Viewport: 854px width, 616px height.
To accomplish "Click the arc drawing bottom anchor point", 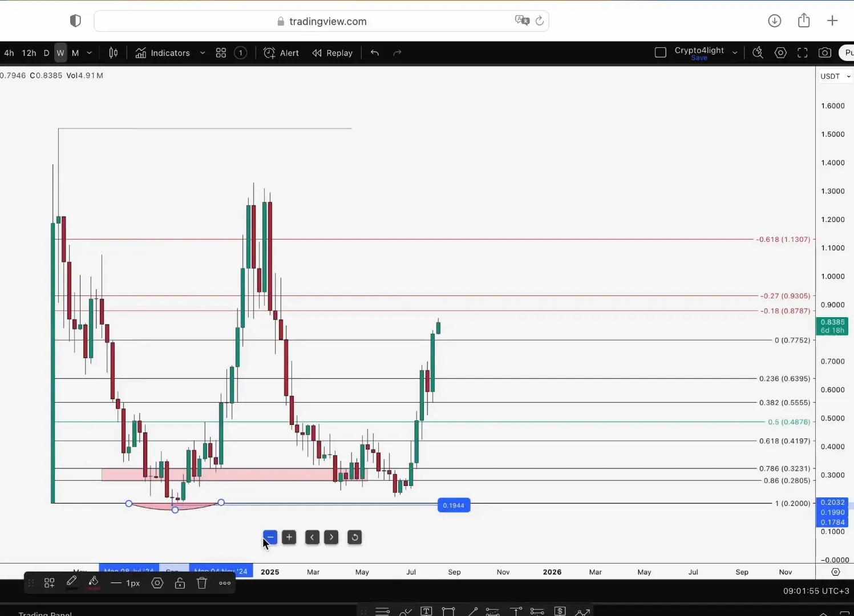I will click(175, 510).
